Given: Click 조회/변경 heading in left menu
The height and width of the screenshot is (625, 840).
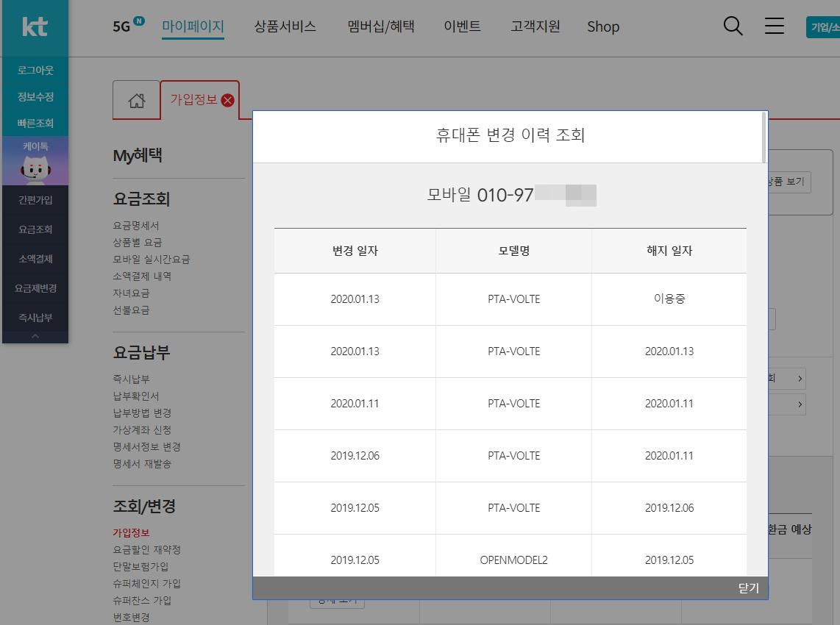Looking at the screenshot, I should [144, 506].
